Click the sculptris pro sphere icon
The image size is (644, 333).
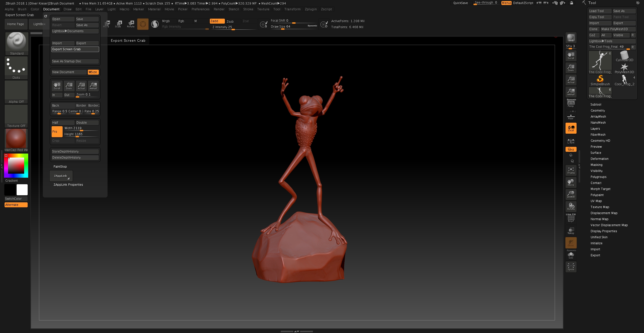click(155, 24)
